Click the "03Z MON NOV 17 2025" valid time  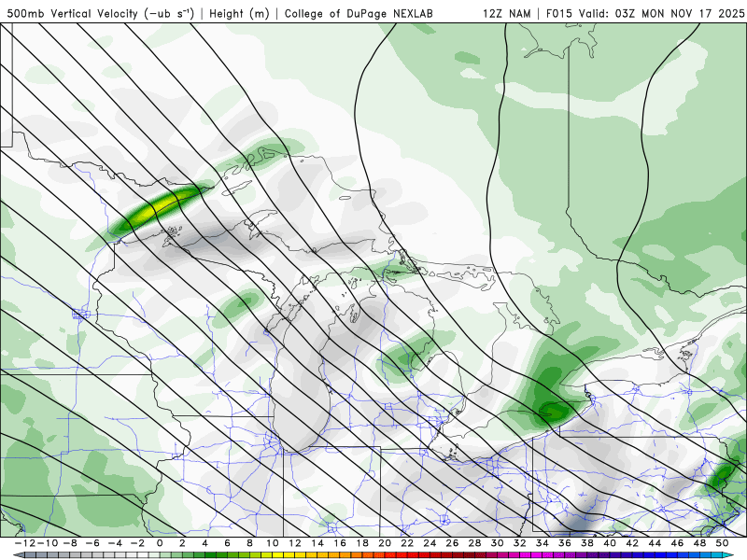pos(680,13)
